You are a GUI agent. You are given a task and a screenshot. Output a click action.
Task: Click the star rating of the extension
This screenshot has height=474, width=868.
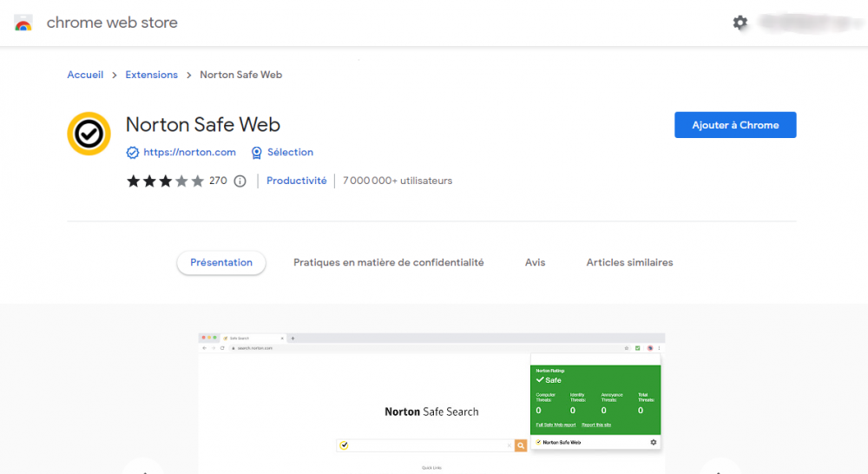pyautogui.click(x=165, y=181)
